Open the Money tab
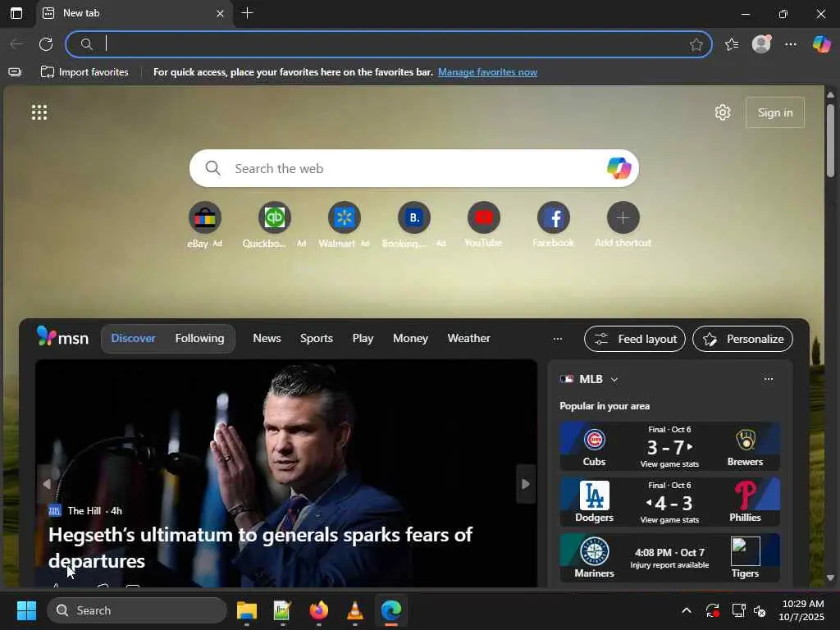 410,339
